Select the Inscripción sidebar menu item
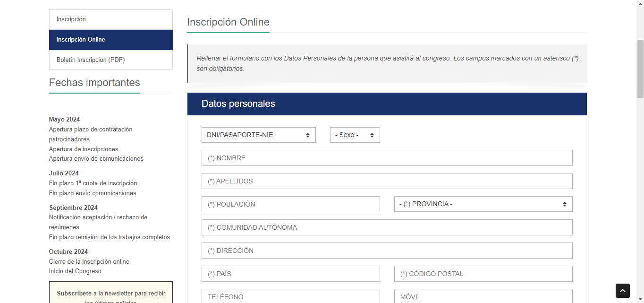Viewport: 644px width, 303px height. (x=110, y=19)
